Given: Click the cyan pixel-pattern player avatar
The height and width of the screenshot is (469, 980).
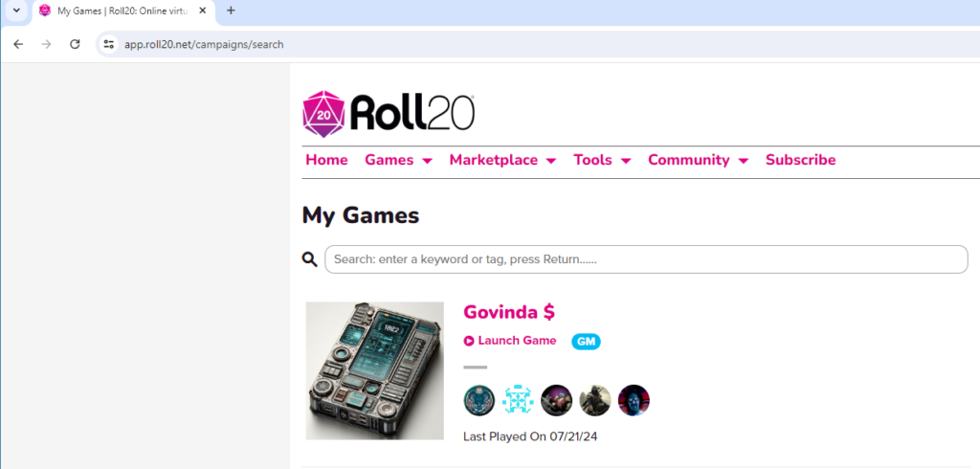Looking at the screenshot, I should 518,400.
